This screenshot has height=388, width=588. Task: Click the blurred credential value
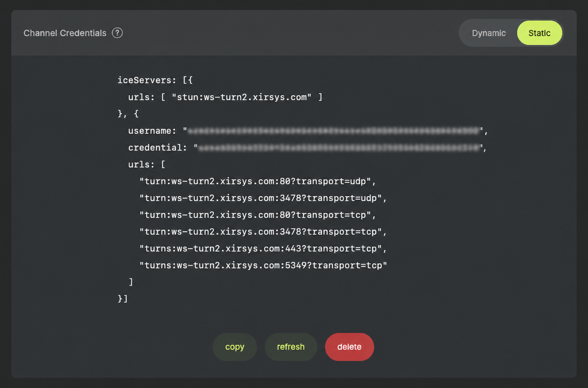coord(339,148)
